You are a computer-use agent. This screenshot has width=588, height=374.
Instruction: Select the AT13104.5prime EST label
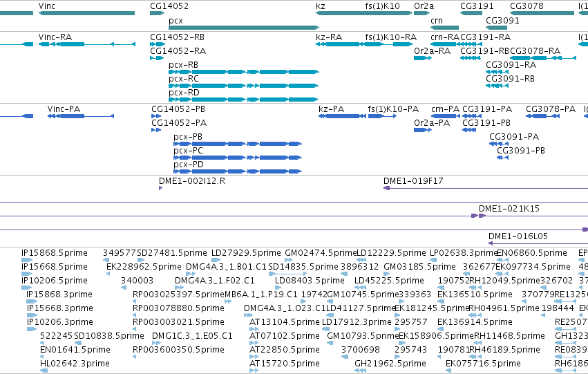click(x=285, y=322)
